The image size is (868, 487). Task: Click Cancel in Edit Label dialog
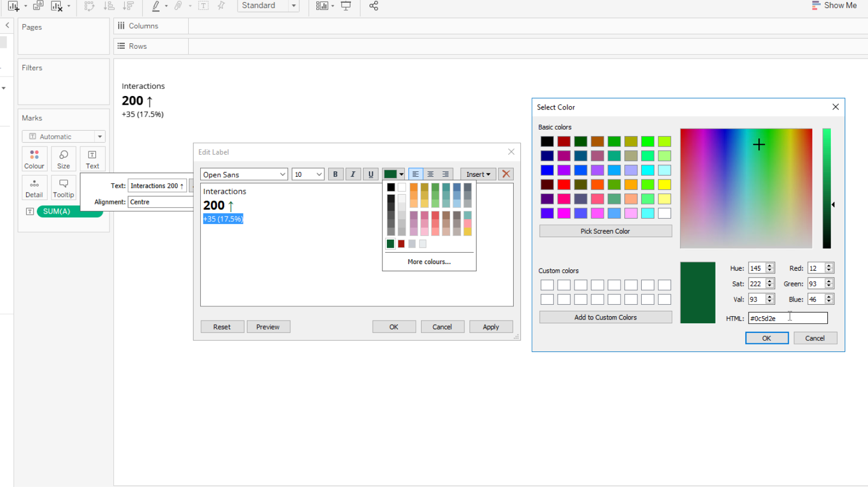(442, 327)
